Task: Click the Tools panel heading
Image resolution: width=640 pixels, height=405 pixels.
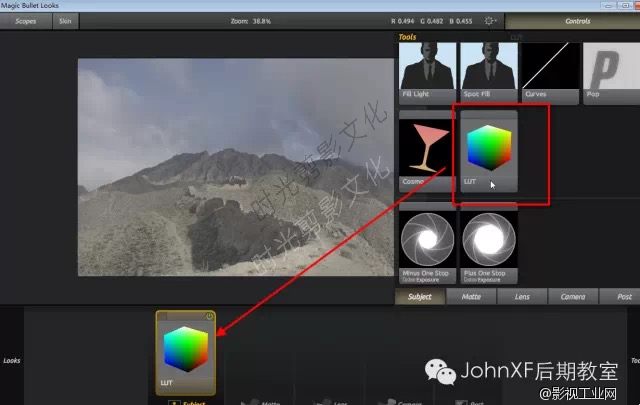Action: (x=407, y=37)
